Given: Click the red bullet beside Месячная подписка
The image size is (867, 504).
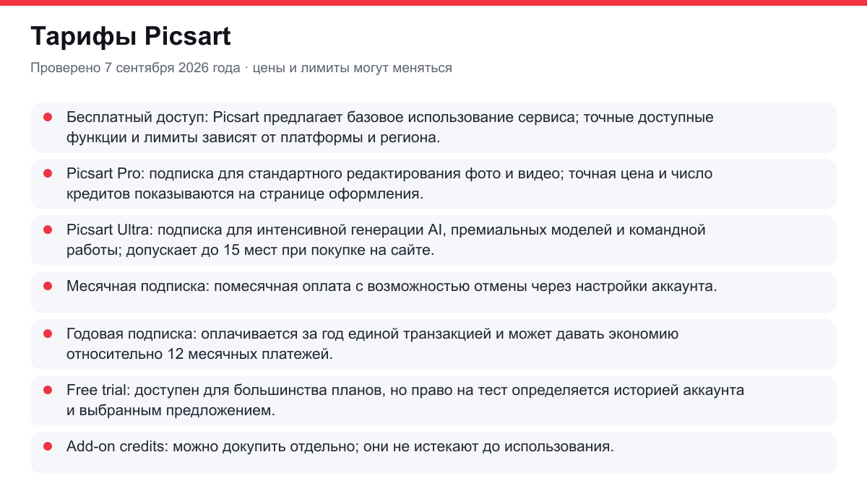Looking at the screenshot, I should click(x=48, y=285).
